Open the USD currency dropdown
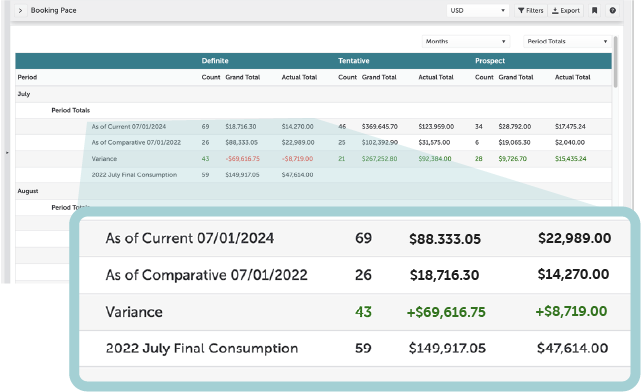 [x=477, y=11]
